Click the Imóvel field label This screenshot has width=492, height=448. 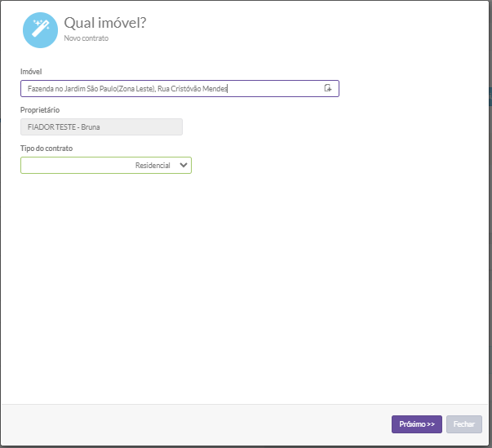(31, 72)
